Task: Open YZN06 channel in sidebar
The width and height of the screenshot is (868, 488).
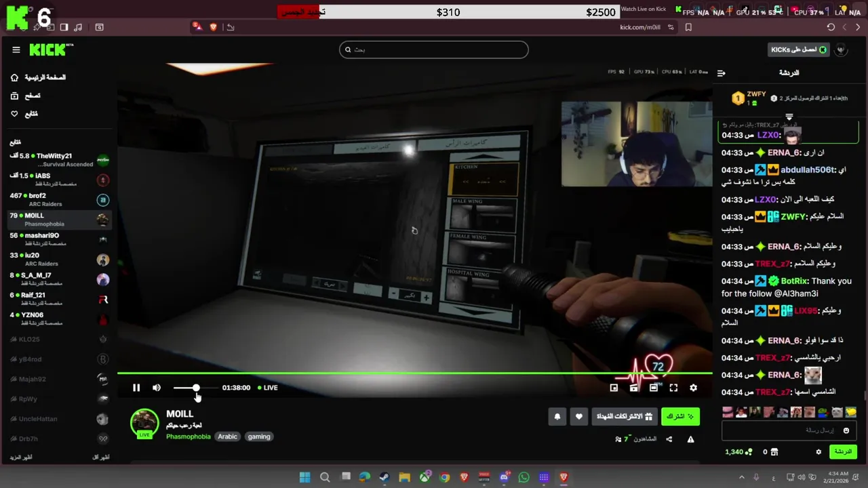Action: coord(60,319)
